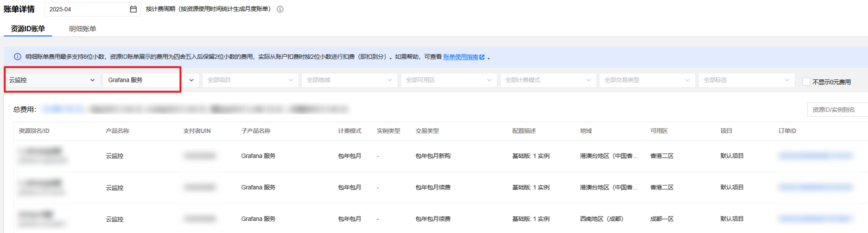This screenshot has width=868, height=233.
Task: Click 默认项目 in the 包年包月新购 row
Action: (x=732, y=156)
